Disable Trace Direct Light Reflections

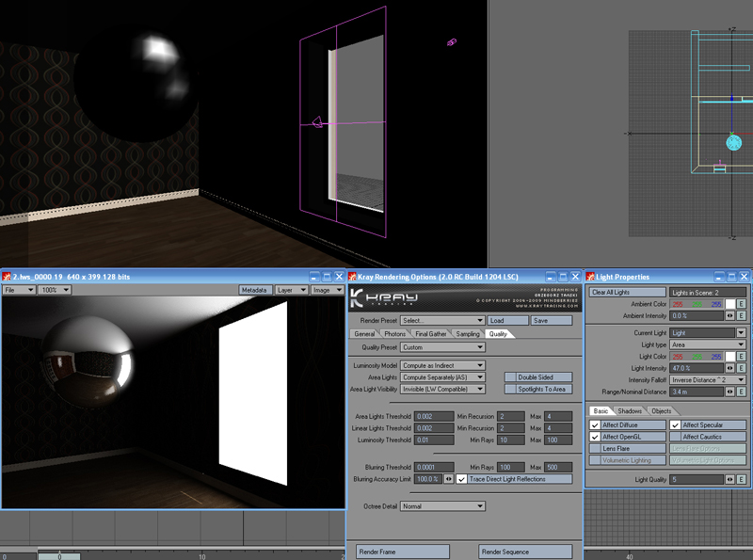click(461, 479)
